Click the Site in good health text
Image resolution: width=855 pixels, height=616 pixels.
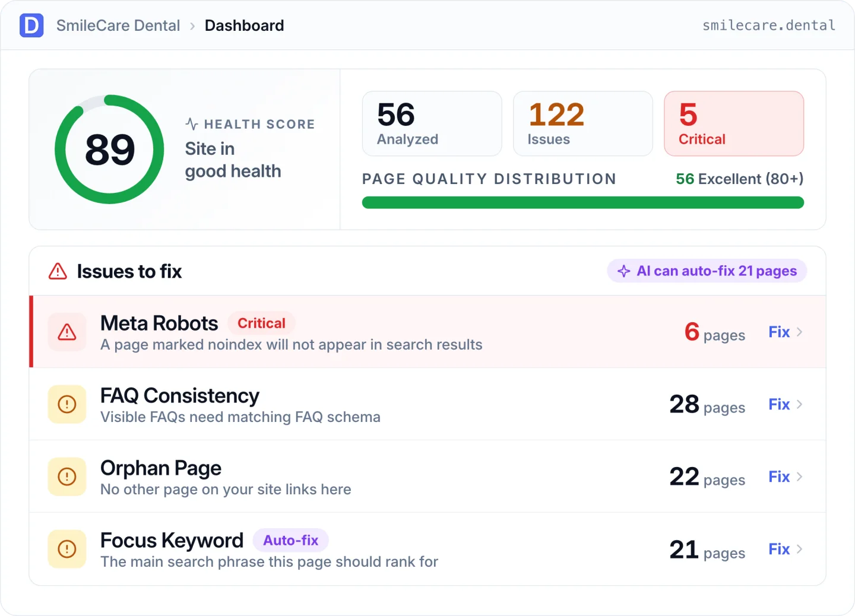233,160
